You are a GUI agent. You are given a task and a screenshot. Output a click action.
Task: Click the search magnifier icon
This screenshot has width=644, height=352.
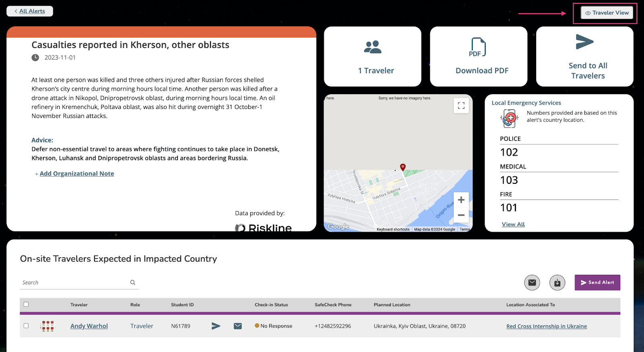click(x=133, y=282)
